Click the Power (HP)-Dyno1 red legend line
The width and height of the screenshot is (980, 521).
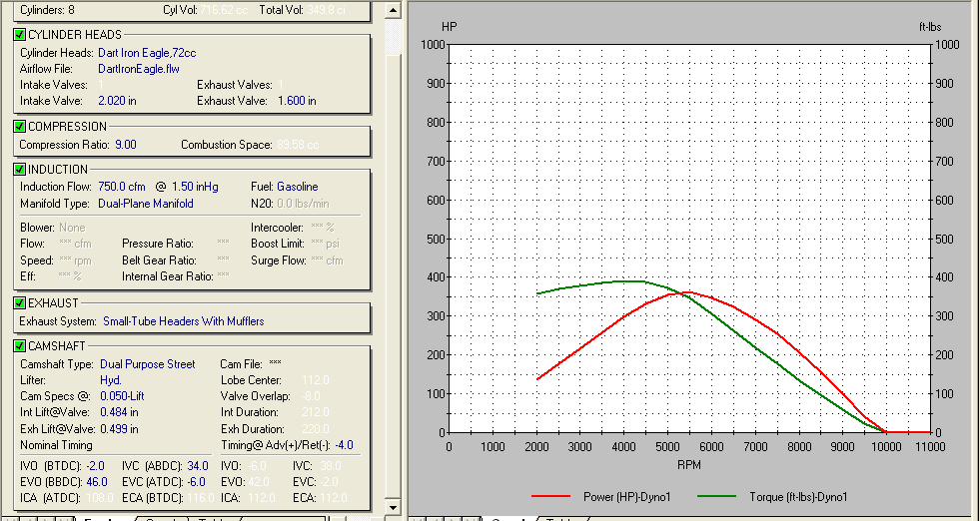click(x=552, y=496)
